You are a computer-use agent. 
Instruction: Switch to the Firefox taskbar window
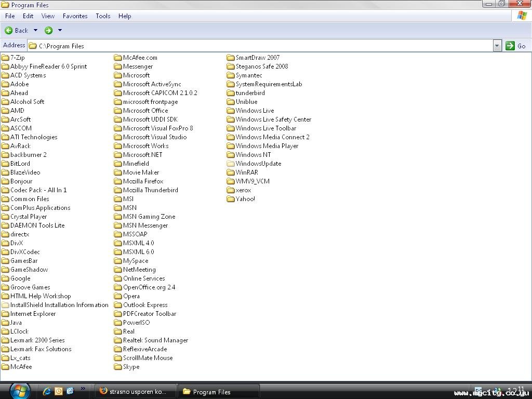[x=136, y=392]
